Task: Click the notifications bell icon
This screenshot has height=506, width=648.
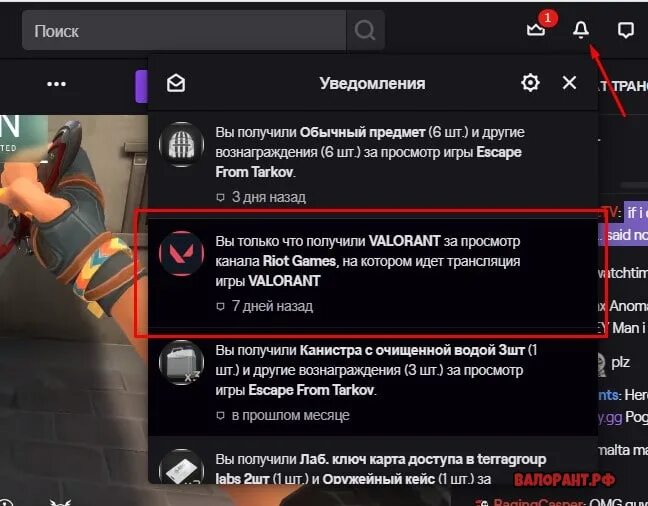Action: click(581, 29)
